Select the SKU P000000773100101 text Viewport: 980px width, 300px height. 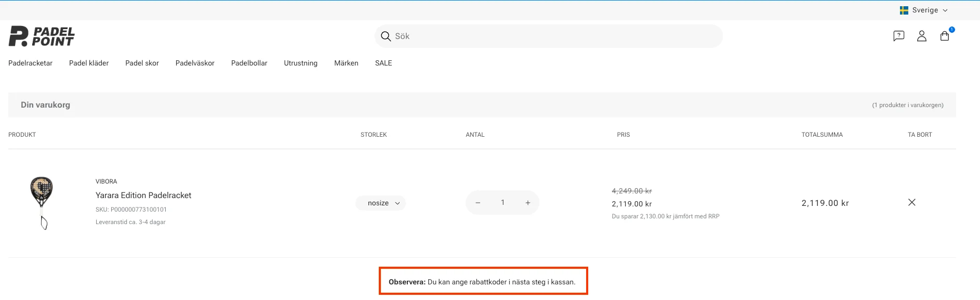coord(131,210)
